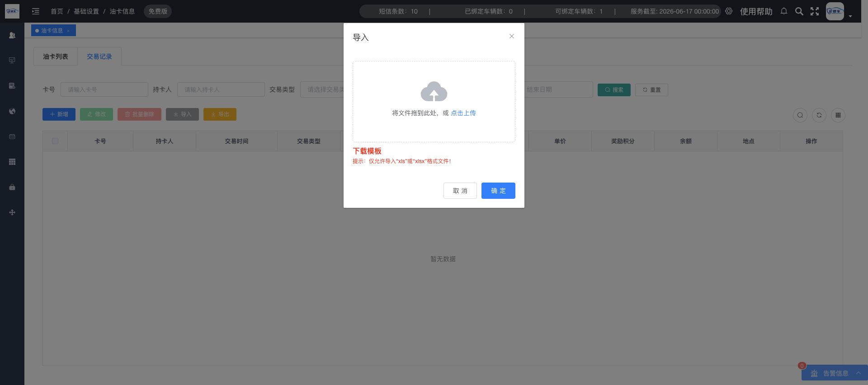The height and width of the screenshot is (385, 868).
Task: Click the cloud upload icon
Action: [x=434, y=92]
